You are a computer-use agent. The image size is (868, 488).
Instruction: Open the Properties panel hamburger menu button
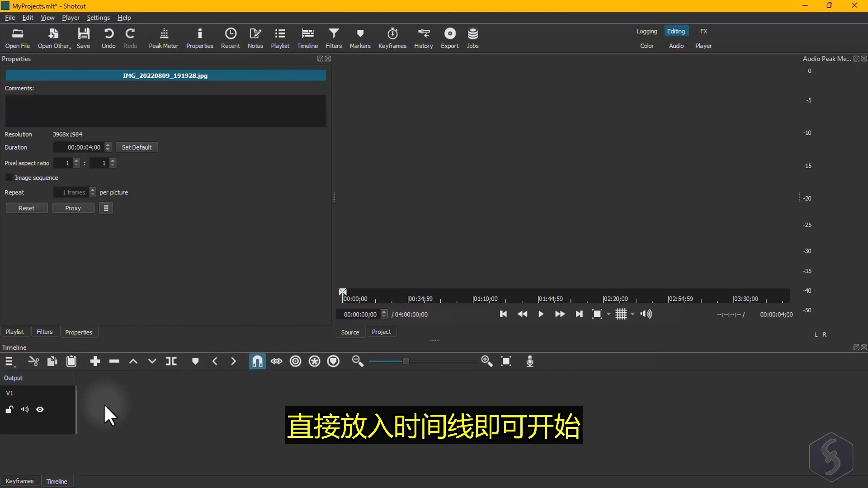pos(106,208)
